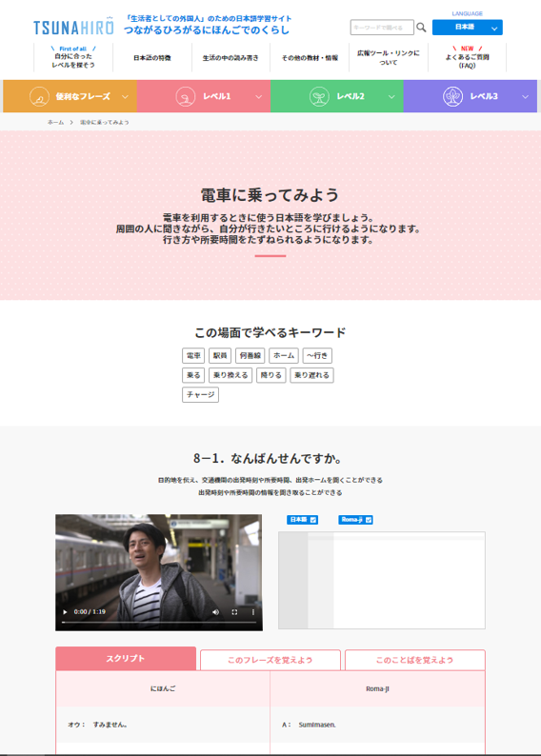The width and height of the screenshot is (541, 756).
Task: Open the video more options menu
Action: tap(252, 612)
